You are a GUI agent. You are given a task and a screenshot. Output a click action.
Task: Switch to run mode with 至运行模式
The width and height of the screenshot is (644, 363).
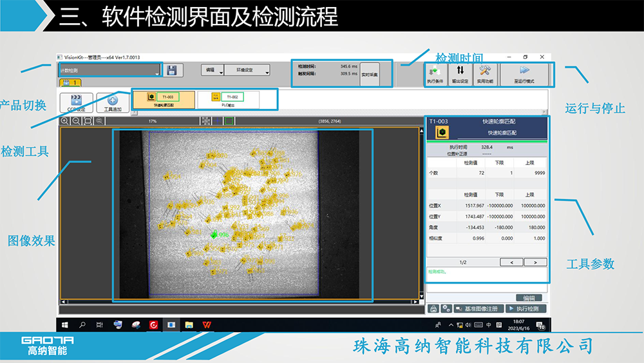[524, 74]
